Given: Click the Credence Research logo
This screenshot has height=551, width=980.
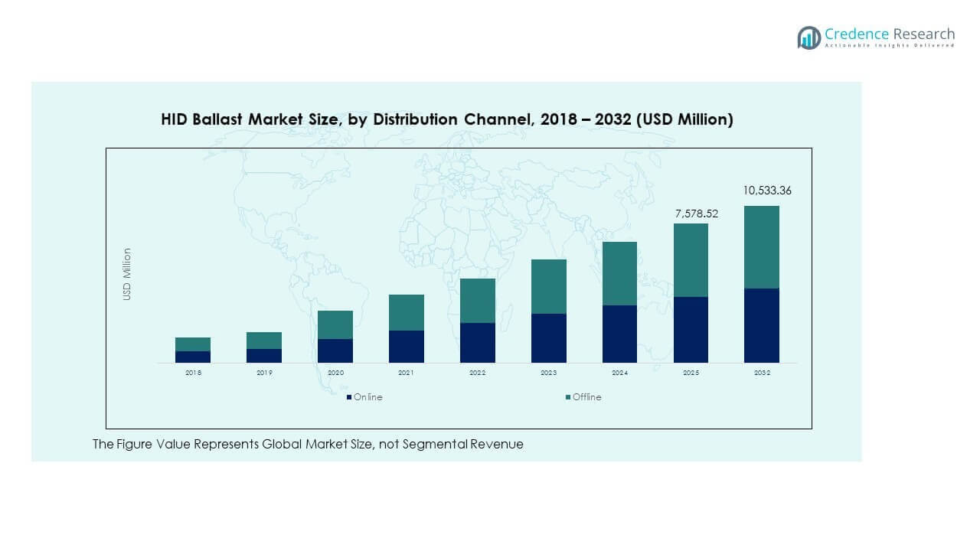Looking at the screenshot, I should coord(874,34).
